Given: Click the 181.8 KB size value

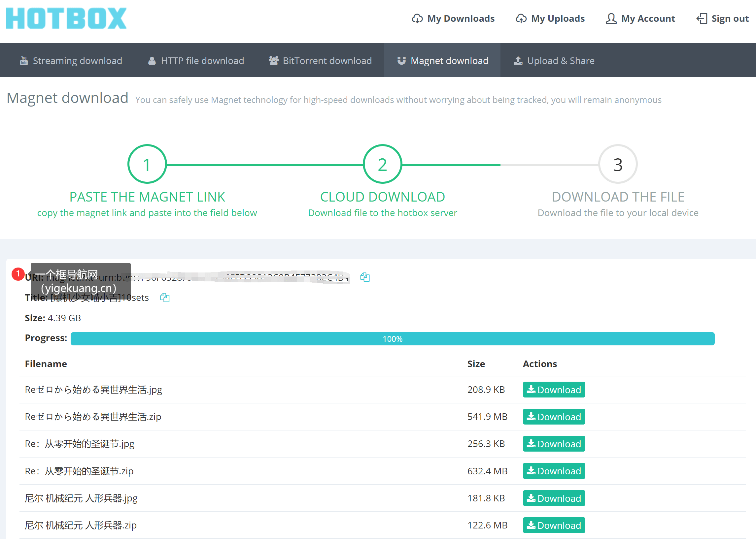Looking at the screenshot, I should click(x=486, y=498).
